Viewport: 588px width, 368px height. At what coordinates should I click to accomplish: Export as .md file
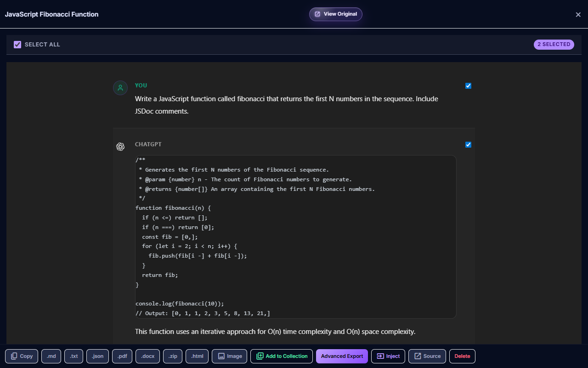[x=51, y=356]
